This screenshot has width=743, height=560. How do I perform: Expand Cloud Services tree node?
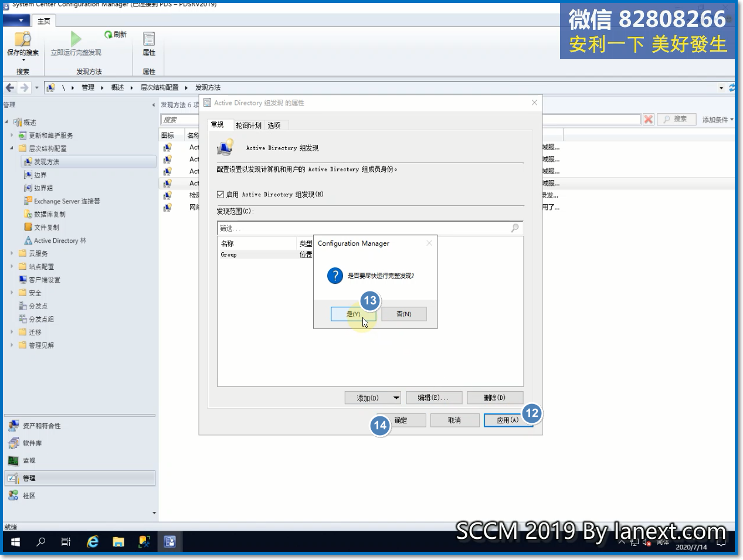(12, 253)
